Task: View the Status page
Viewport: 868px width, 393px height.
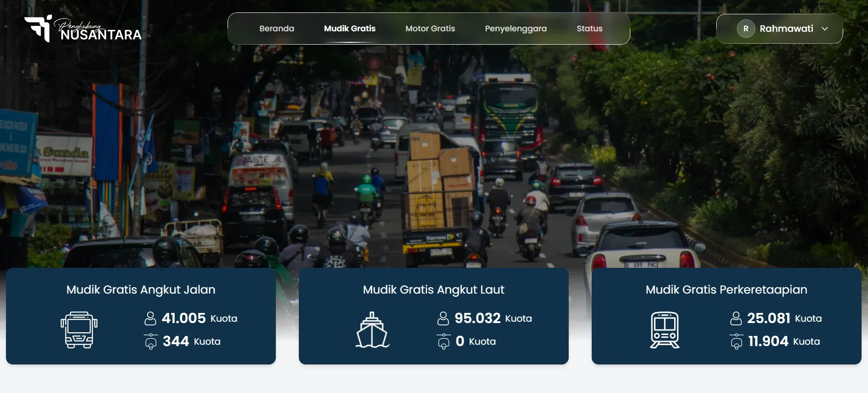Action: tap(589, 29)
